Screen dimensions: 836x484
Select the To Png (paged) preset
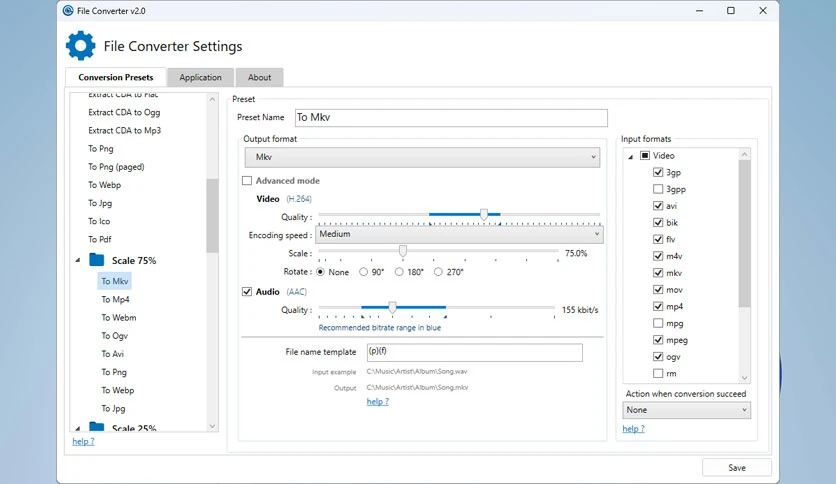tap(116, 167)
